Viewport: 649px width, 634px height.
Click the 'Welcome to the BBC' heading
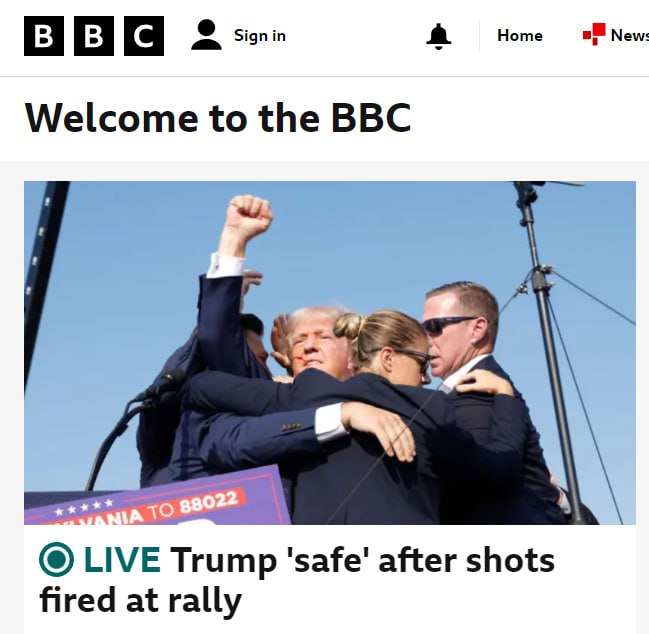tap(218, 118)
